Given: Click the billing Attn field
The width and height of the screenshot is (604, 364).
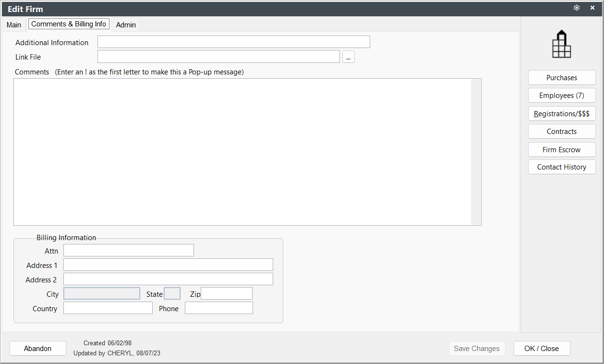Looking at the screenshot, I should point(129,250).
